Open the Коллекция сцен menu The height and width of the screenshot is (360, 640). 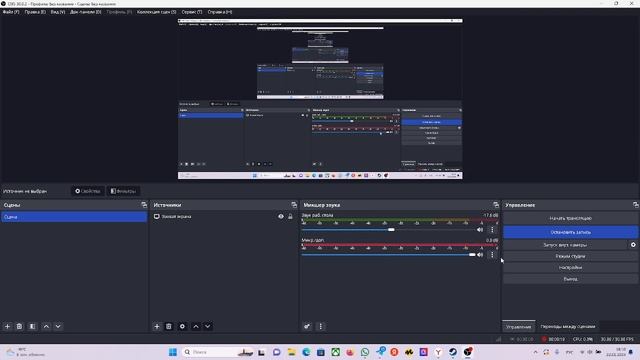tap(157, 12)
